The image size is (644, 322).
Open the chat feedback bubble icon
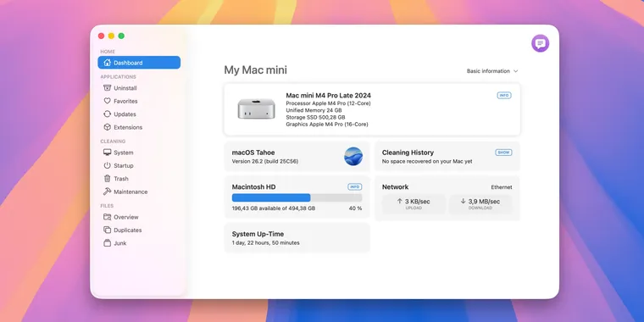(540, 43)
